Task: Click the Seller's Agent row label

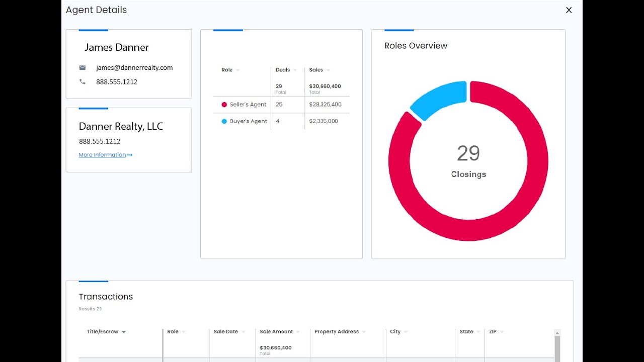Action: click(x=248, y=105)
